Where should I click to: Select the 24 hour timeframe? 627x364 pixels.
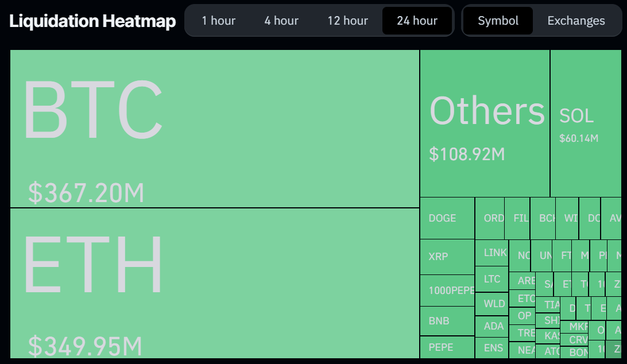point(417,21)
